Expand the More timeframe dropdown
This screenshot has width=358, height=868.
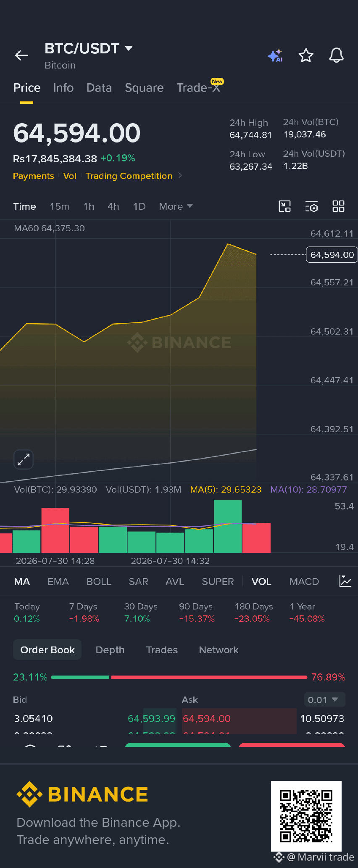tap(176, 206)
